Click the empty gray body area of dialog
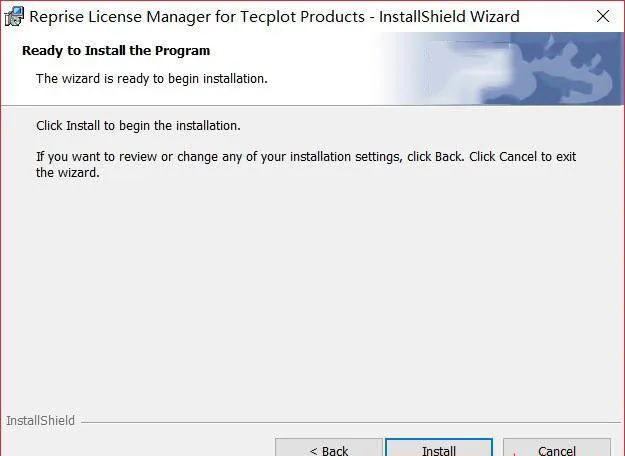 point(312,295)
